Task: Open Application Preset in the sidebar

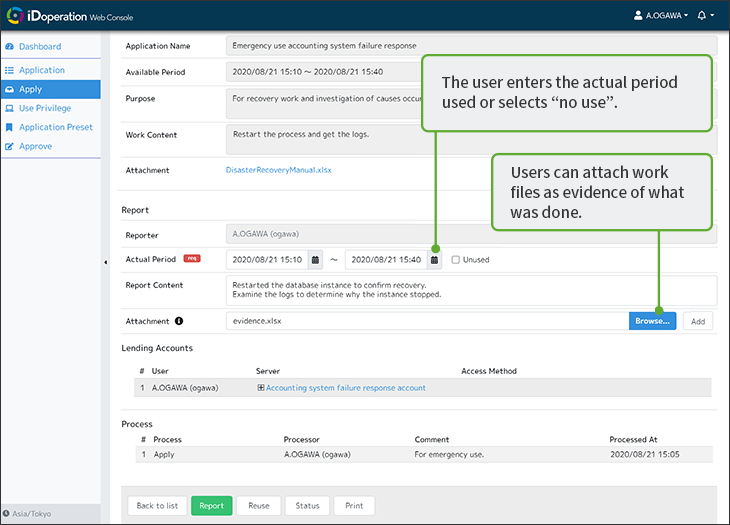Action: 55,128
